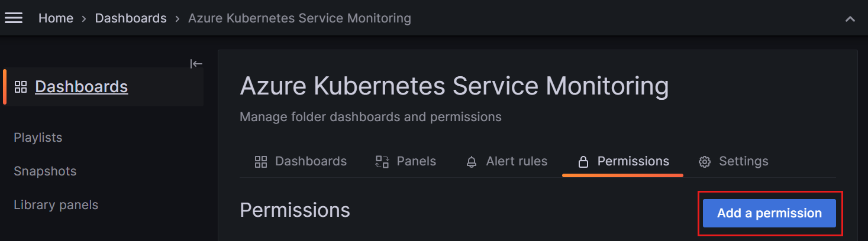
Task: Select Azure Kubernetes Service Monitoring breadcrumb
Action: point(299,18)
